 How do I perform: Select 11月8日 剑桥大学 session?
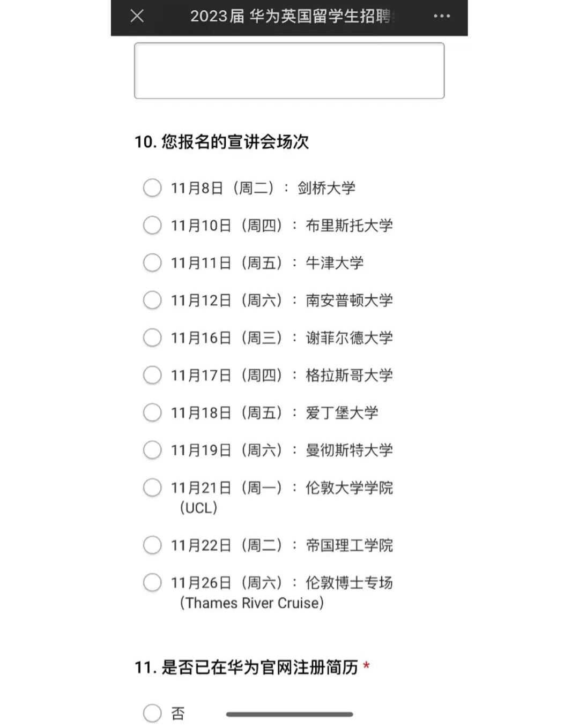pos(152,188)
